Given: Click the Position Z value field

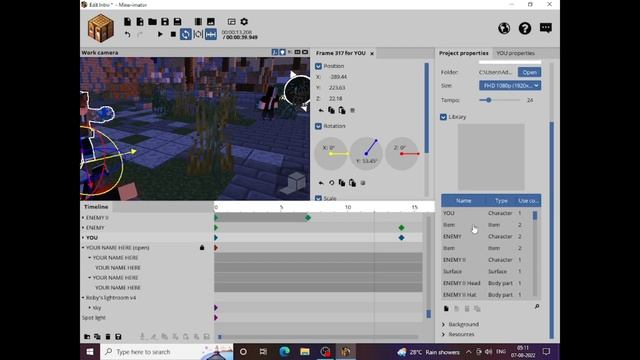Looking at the screenshot, I should click(336, 99).
